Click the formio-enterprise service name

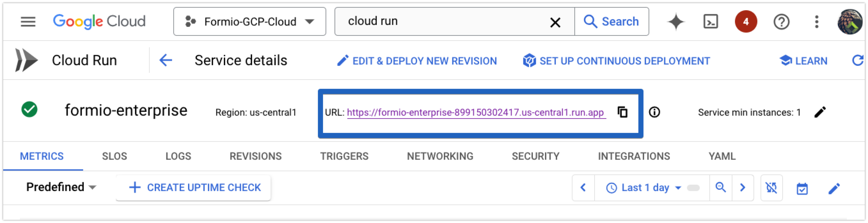coord(126,110)
